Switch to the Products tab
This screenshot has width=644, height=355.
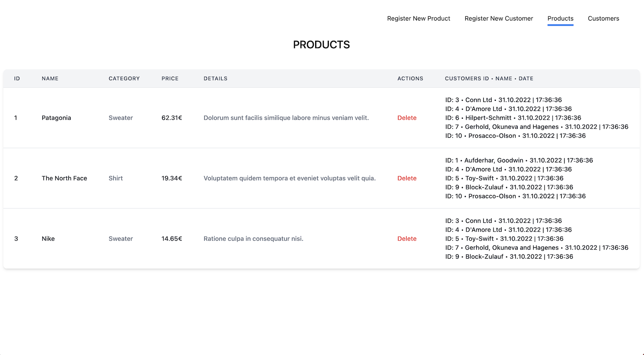[560, 18]
